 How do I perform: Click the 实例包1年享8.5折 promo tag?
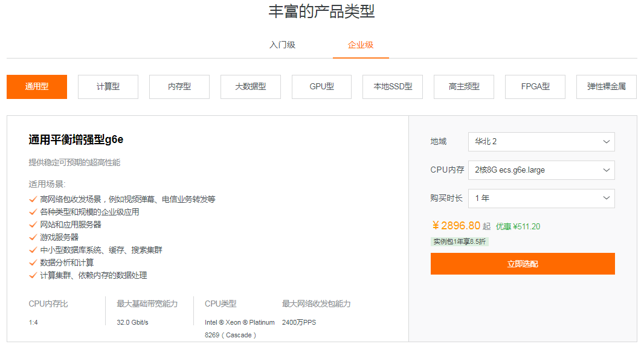click(x=459, y=242)
